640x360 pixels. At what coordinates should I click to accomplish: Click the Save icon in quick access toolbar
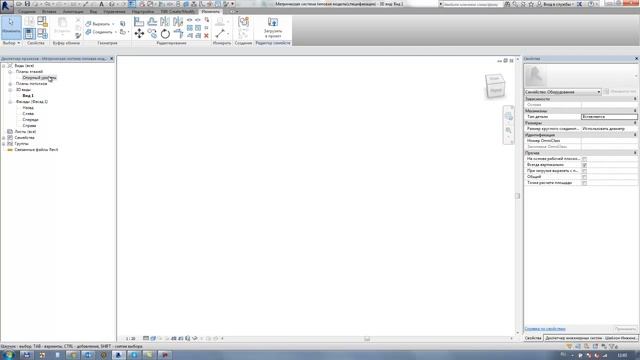click(x=27, y=4)
